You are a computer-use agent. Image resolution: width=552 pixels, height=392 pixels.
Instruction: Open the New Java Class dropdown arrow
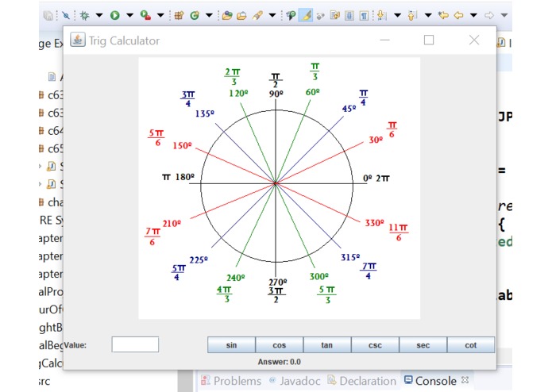click(x=209, y=15)
